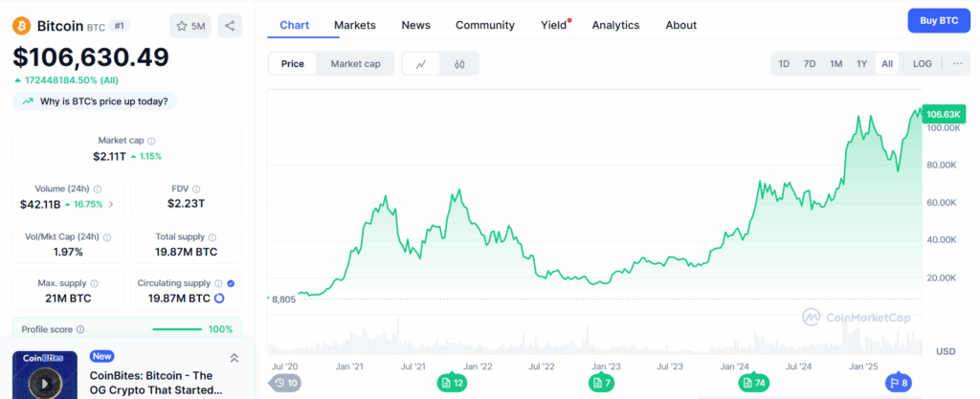The width and height of the screenshot is (980, 399).
Task: Open the Chart tab
Action: [x=295, y=25]
